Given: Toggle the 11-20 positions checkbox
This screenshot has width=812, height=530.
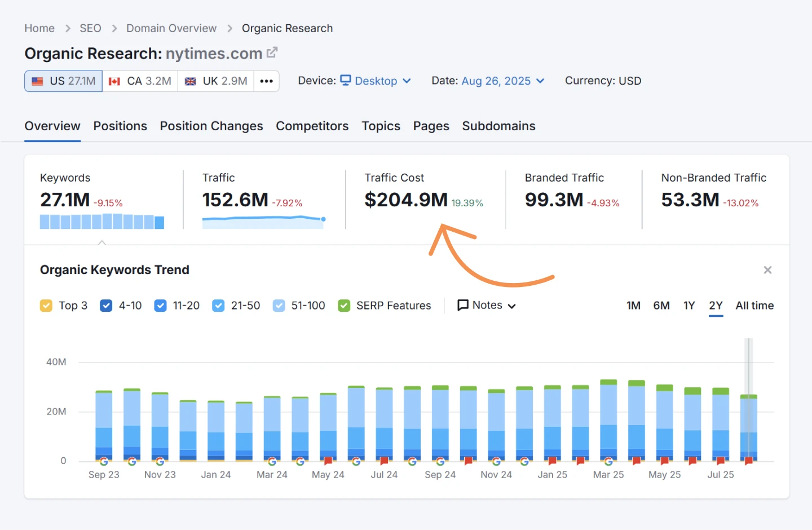Looking at the screenshot, I should click(160, 306).
